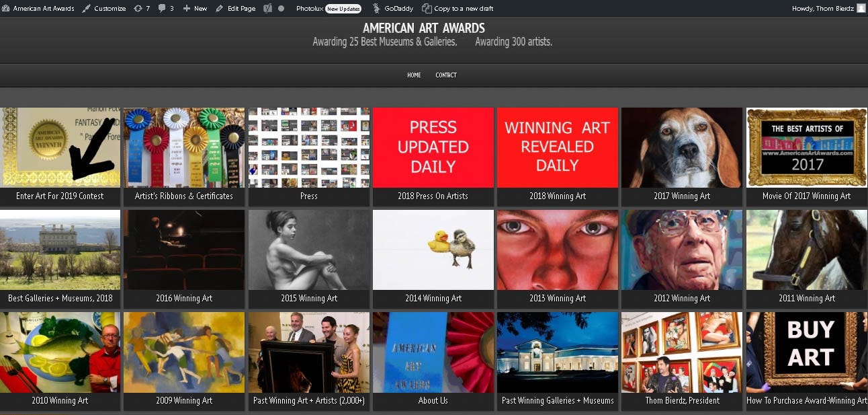Select the gray SEO status dot
This screenshot has height=415, width=868.
coord(281,8)
